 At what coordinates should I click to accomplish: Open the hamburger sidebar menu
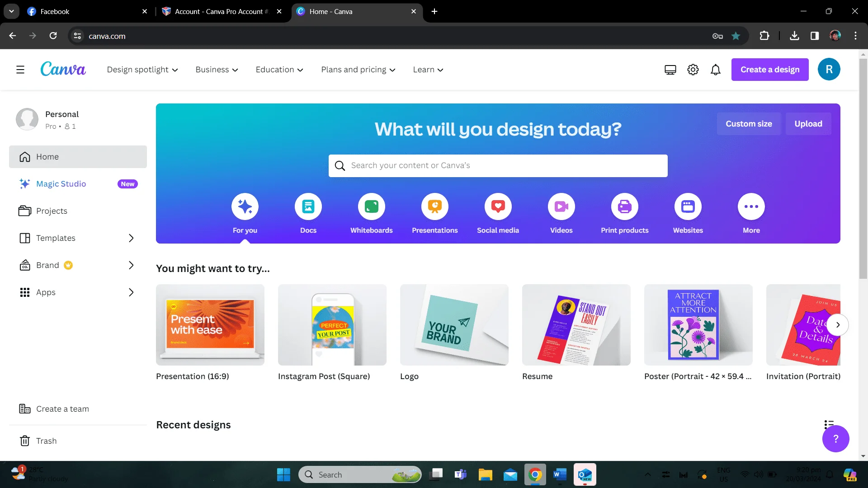pyautogui.click(x=20, y=70)
